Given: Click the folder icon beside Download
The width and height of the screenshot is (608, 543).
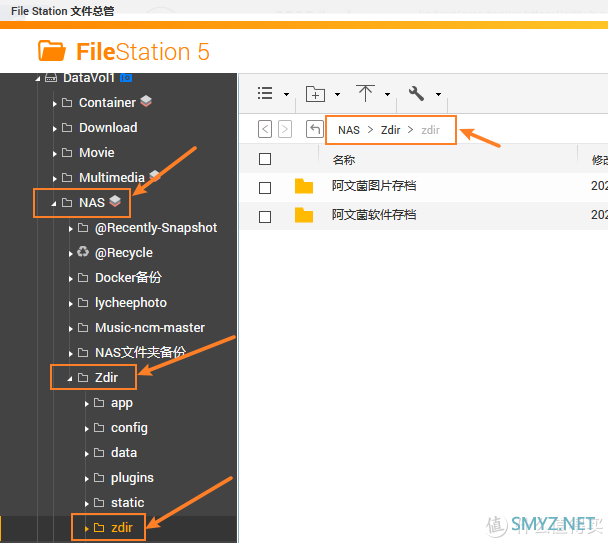Looking at the screenshot, I should [x=67, y=128].
